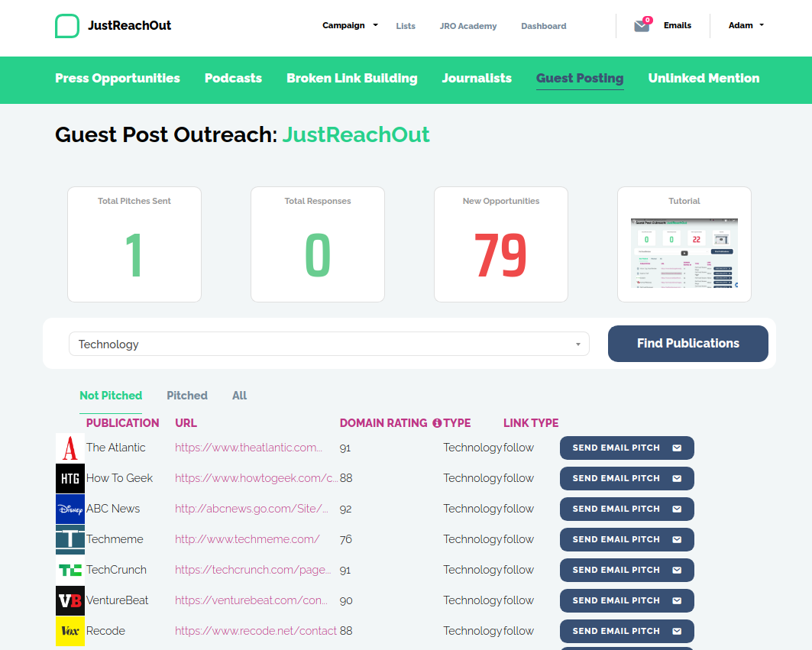Open the Campaign dropdown menu
Viewport: 812px width, 650px height.
(x=350, y=25)
